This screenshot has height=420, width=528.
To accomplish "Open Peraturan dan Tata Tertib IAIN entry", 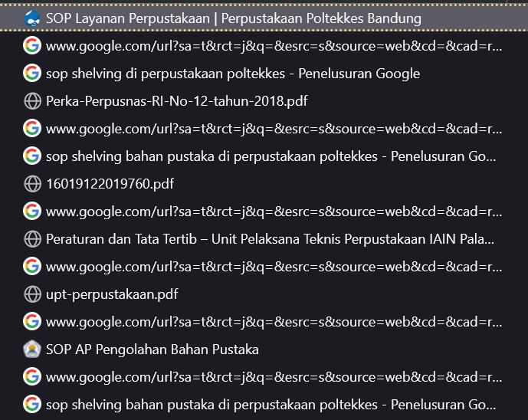I will click(x=264, y=239).
